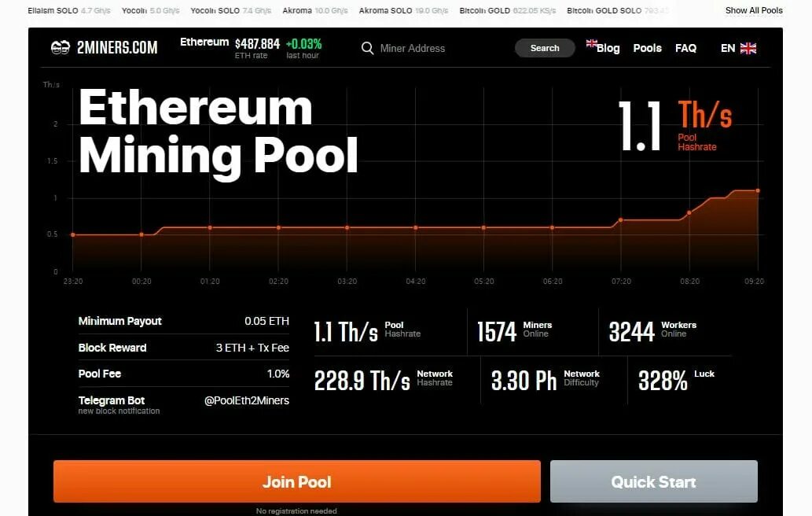Open Bitcoin GOLD pool in ticker

point(508,10)
